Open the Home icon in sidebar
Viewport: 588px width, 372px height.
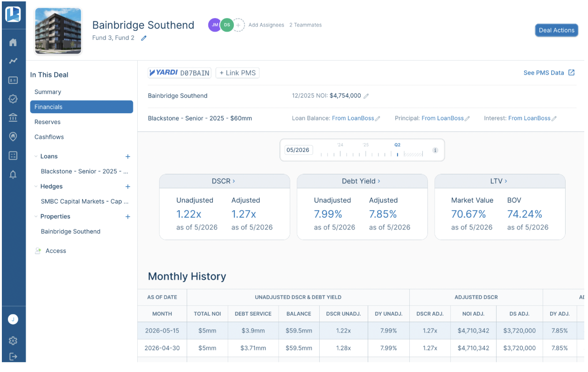pyautogui.click(x=13, y=42)
